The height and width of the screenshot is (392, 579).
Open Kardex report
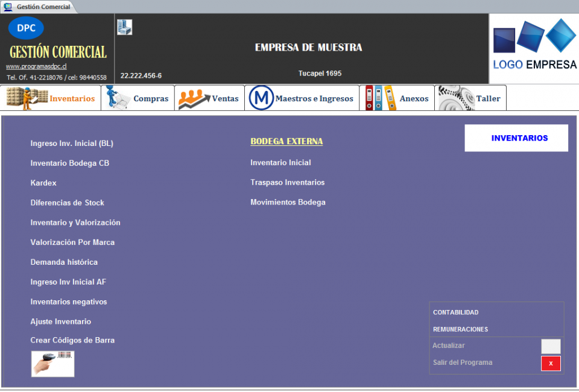[x=43, y=183]
